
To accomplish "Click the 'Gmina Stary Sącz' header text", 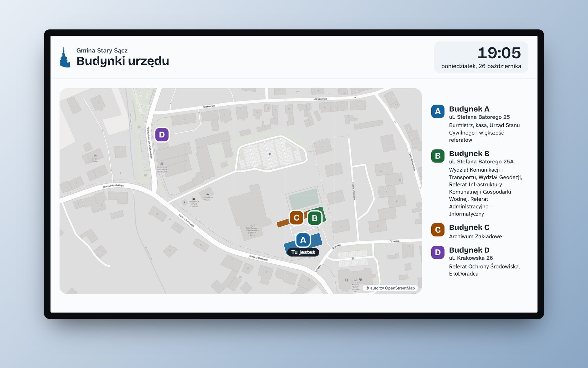I will pos(102,50).
